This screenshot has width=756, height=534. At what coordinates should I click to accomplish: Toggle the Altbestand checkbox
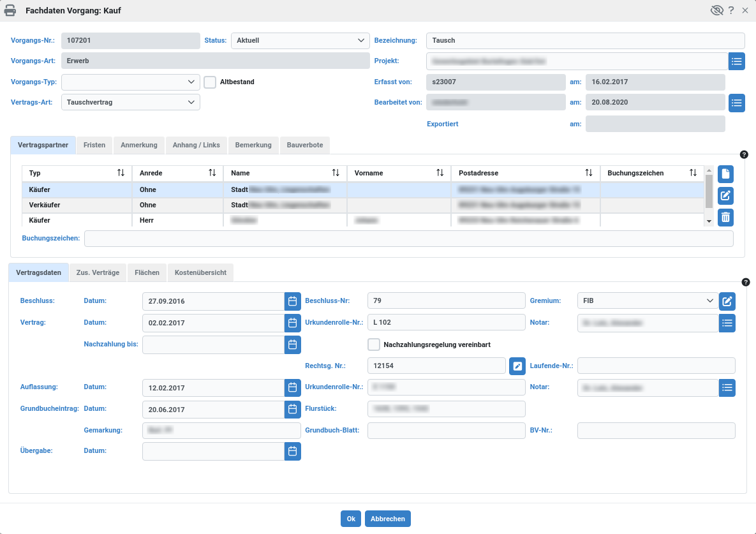click(210, 82)
